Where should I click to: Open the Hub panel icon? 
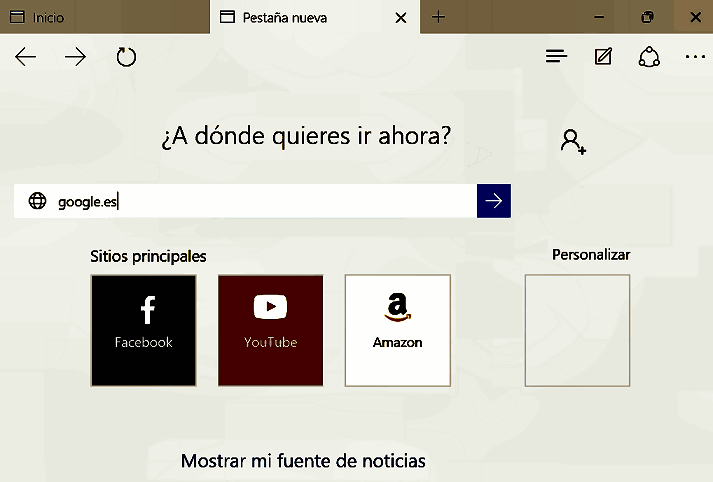point(556,56)
